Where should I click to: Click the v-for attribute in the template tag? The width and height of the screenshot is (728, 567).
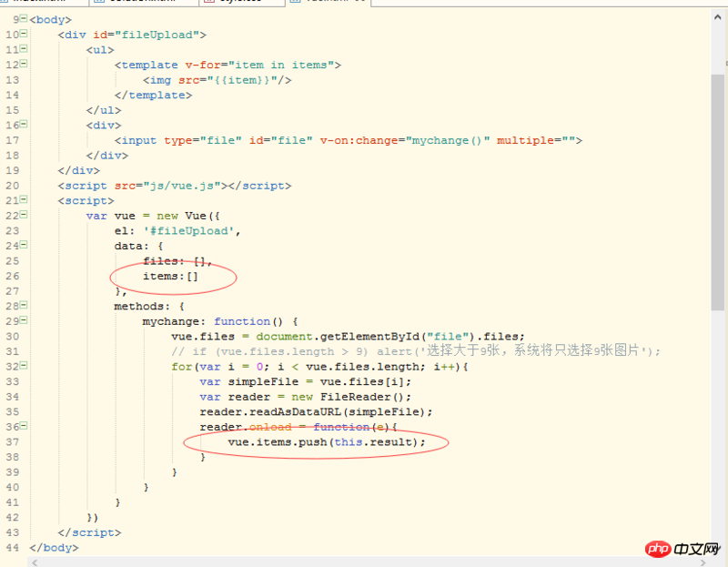203,65
